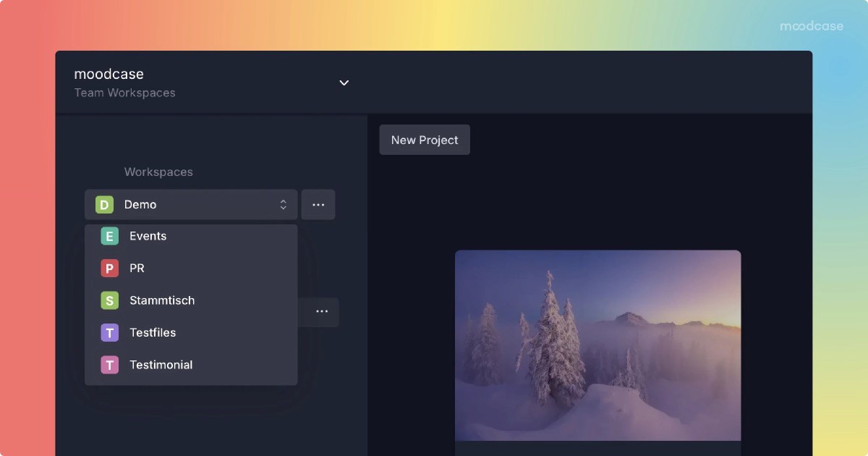Viewport: 868px width, 456px height.
Task: Open the snowy mountain image thumbnail
Action: click(597, 345)
